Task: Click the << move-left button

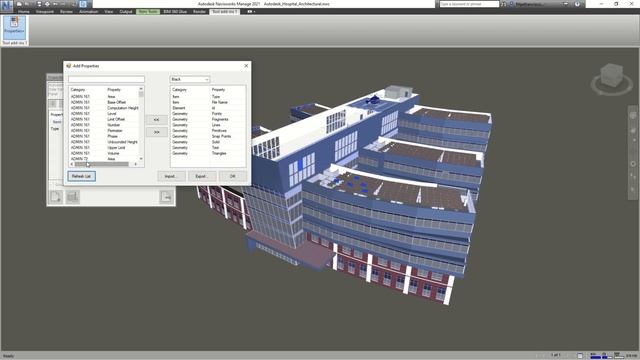Action: [x=157, y=120]
